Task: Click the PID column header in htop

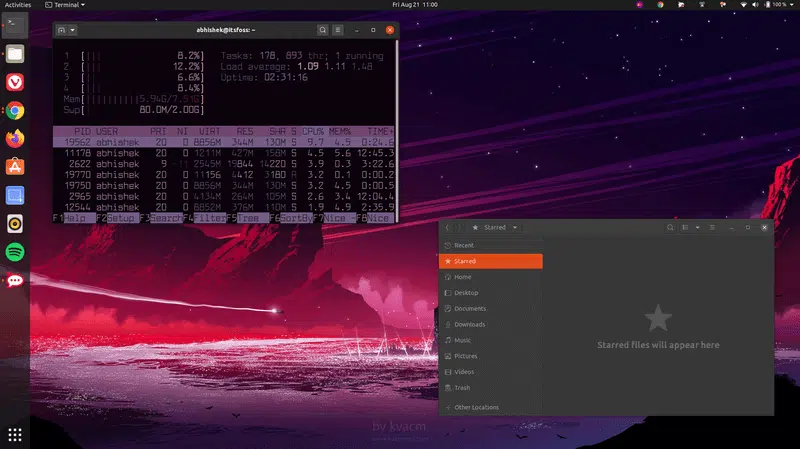Action: tap(82, 132)
